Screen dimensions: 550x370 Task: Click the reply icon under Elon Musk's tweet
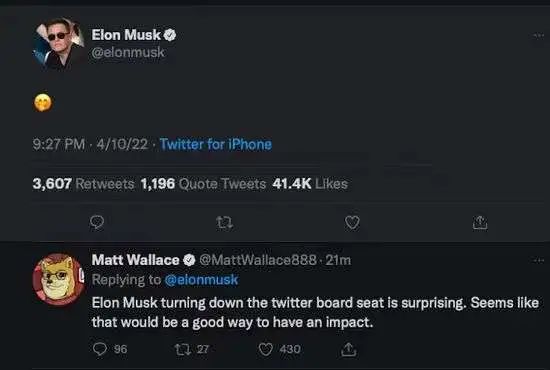pyautogui.click(x=97, y=222)
